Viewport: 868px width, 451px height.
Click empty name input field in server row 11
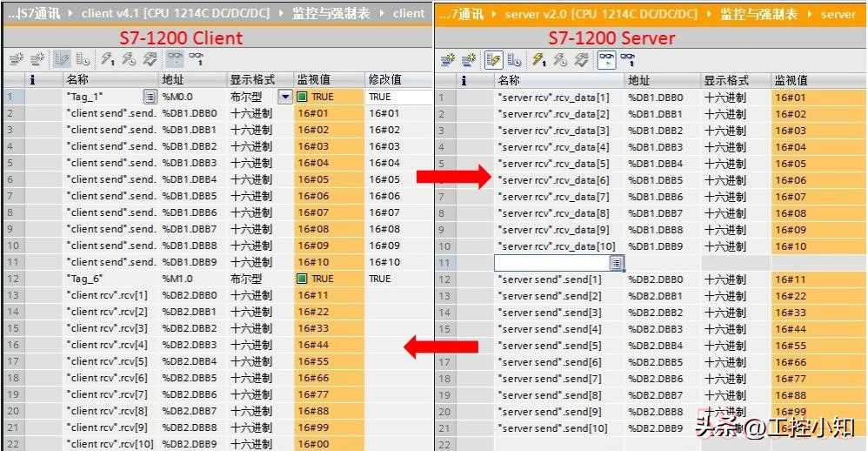552,263
